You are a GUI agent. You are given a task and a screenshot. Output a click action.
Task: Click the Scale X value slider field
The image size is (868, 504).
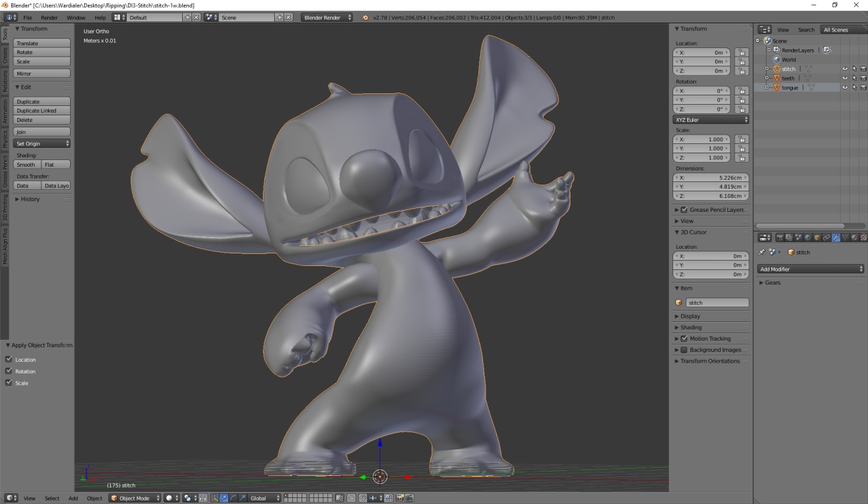[702, 139]
